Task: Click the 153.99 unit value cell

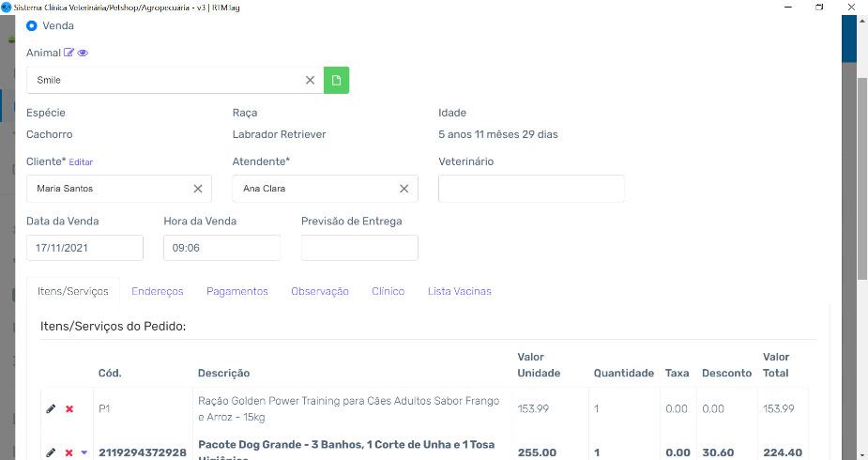Action: click(533, 408)
